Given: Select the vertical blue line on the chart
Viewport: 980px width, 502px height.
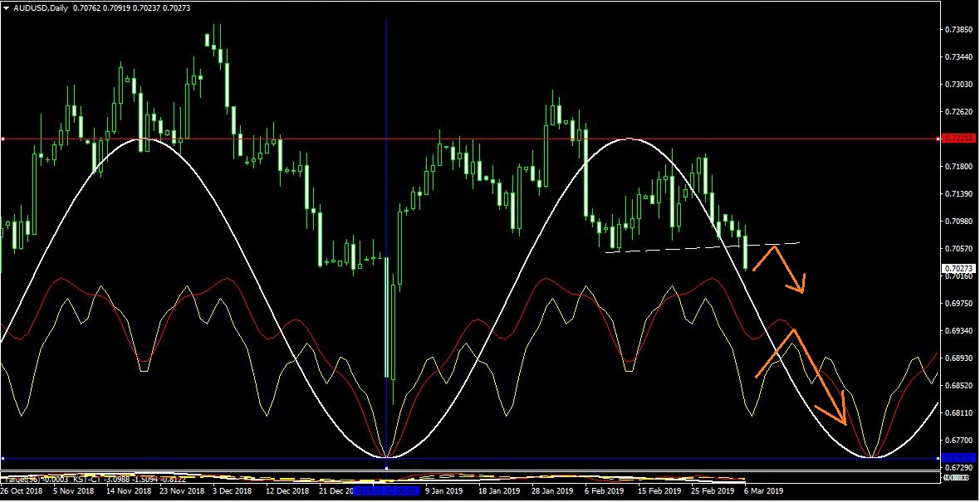Looking at the screenshot, I should click(386, 166).
